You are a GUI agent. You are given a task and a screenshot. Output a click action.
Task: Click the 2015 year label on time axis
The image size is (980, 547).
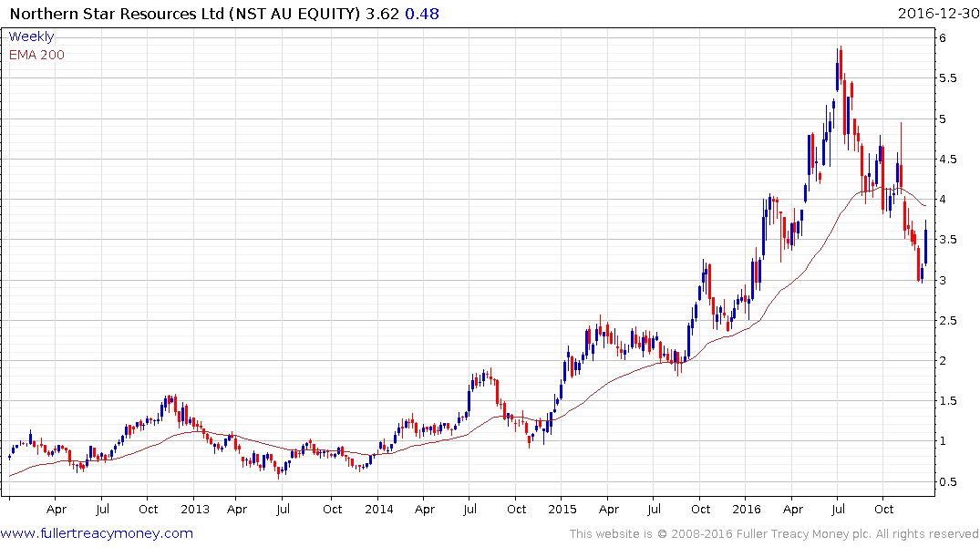pos(562,509)
